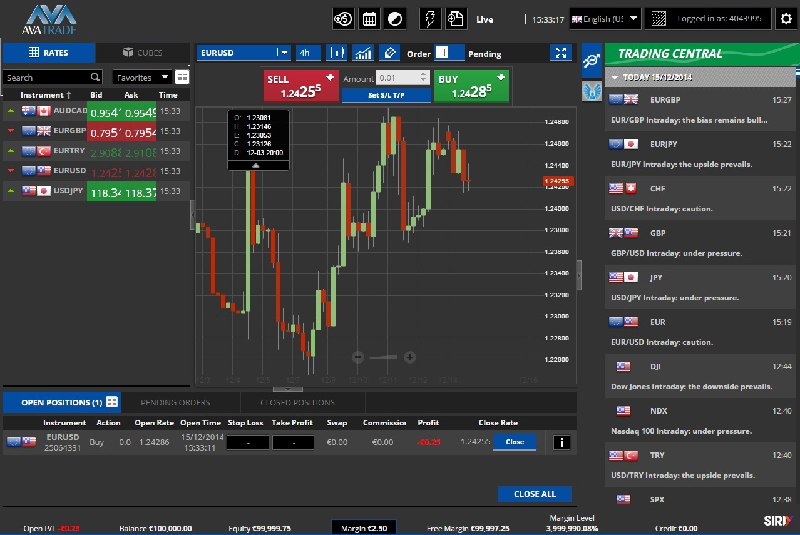Collapse the Trading Central panel handle
The image size is (800, 535).
pyautogui.click(x=579, y=275)
